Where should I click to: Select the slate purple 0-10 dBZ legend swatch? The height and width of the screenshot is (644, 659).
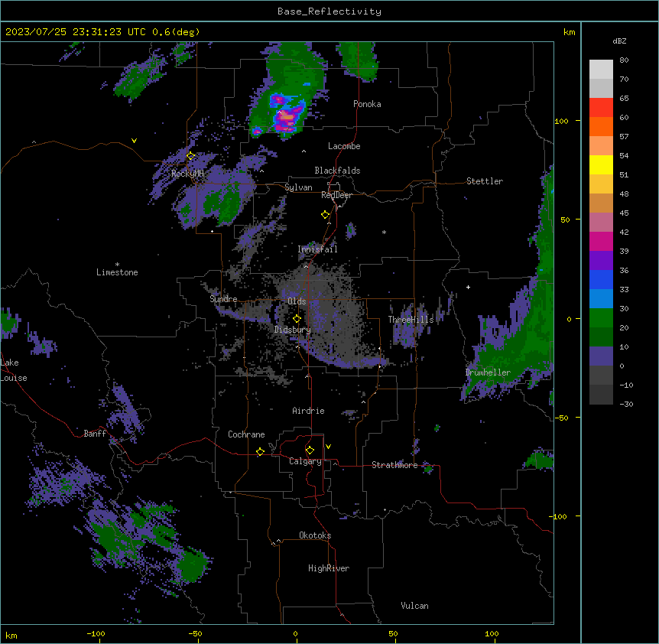point(601,356)
